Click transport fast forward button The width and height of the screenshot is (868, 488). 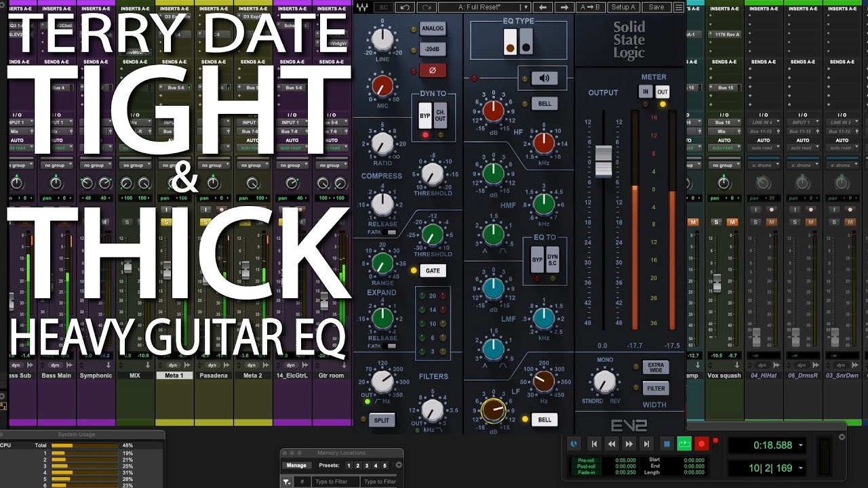coord(629,444)
